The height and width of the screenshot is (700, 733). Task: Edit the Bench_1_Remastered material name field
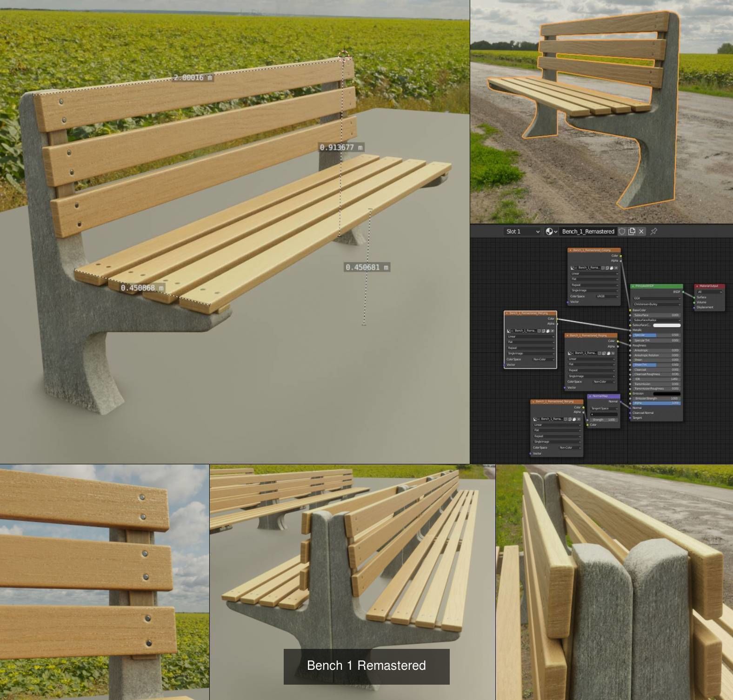click(588, 231)
